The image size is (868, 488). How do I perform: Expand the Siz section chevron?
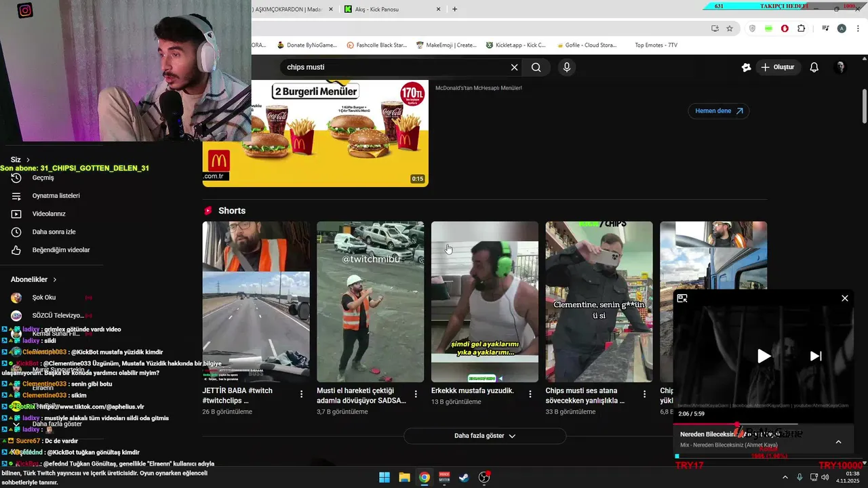(x=28, y=159)
